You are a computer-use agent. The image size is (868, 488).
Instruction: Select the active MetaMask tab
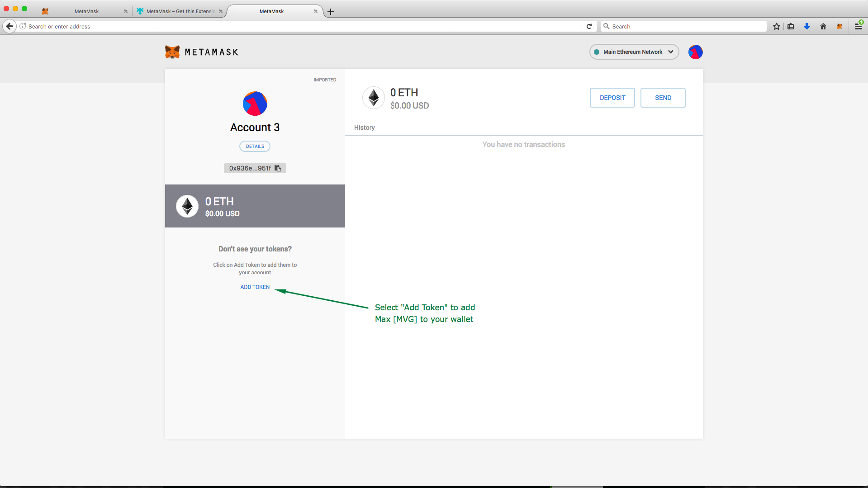pyautogui.click(x=271, y=11)
